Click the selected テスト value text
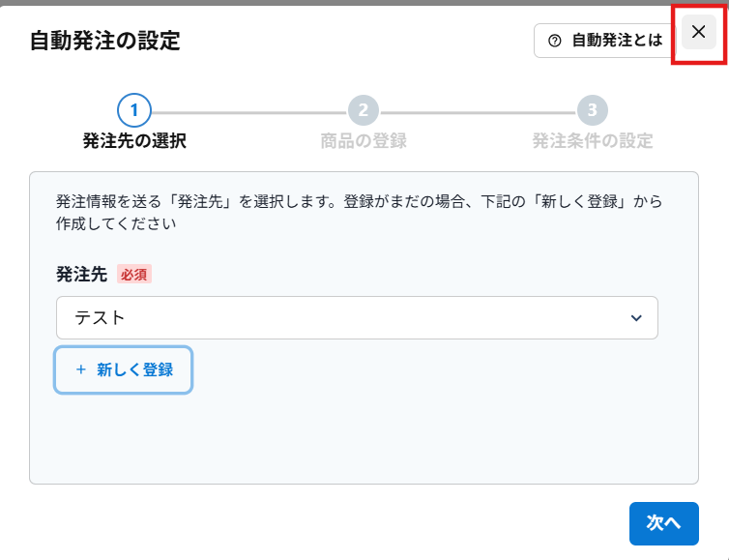Image resolution: width=729 pixels, height=560 pixels. [101, 318]
